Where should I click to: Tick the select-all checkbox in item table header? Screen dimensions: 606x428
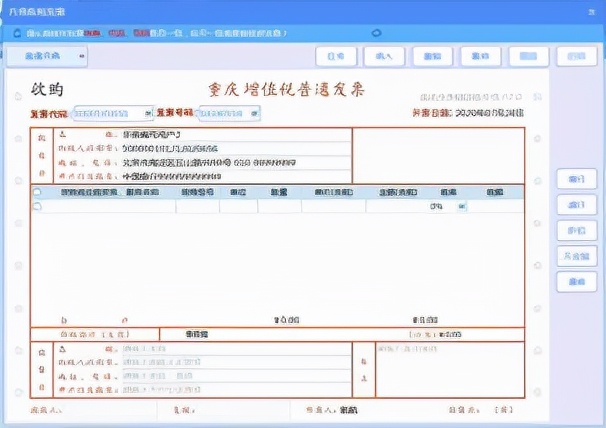[37, 192]
